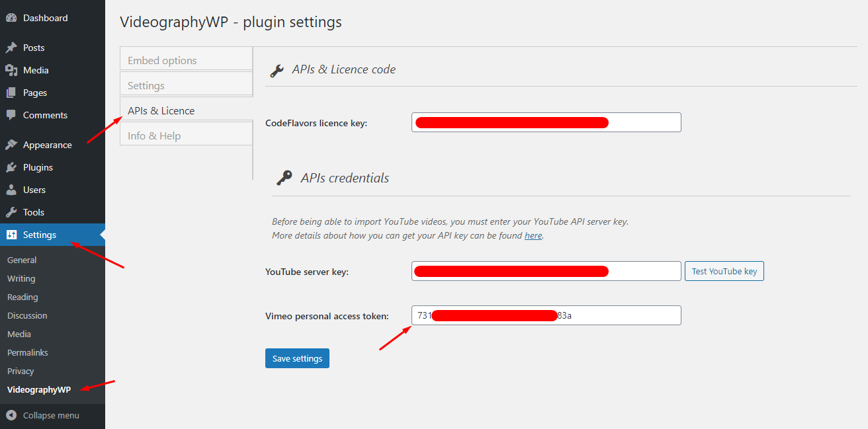Switch to the plugin Settings tab
The width and height of the screenshot is (868, 429).
tap(186, 85)
